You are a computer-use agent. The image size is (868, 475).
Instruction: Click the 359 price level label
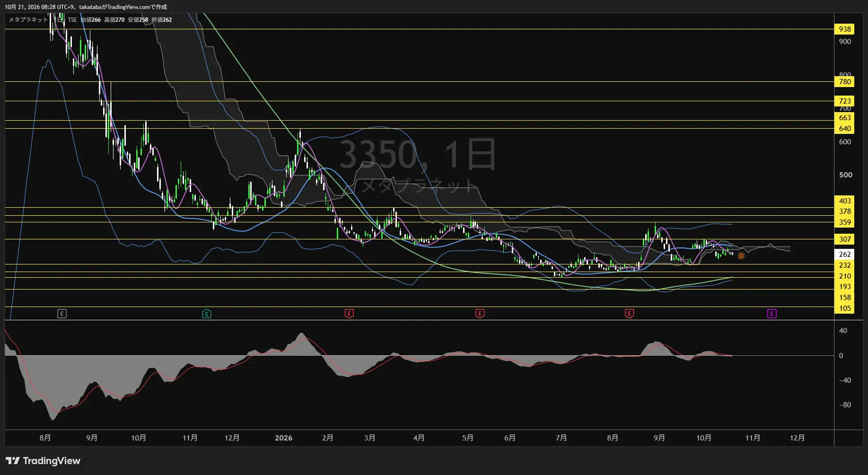point(844,222)
